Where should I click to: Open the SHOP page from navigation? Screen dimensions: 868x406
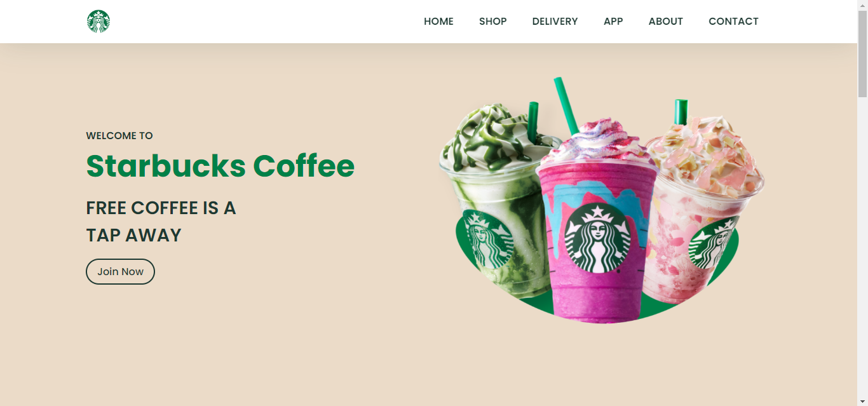click(493, 22)
